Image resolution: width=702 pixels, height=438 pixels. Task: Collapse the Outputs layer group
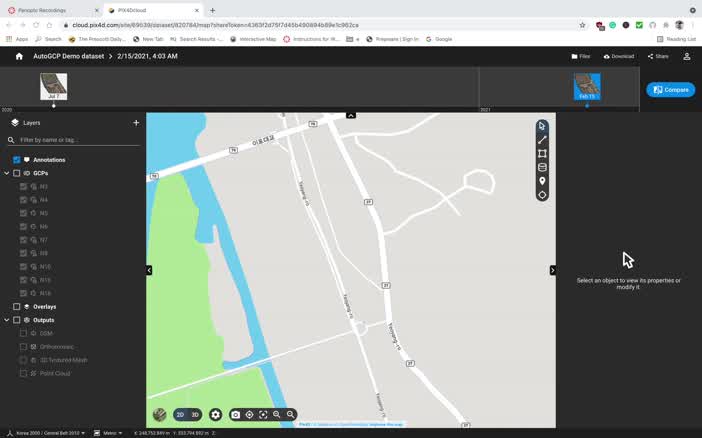[x=7, y=320]
